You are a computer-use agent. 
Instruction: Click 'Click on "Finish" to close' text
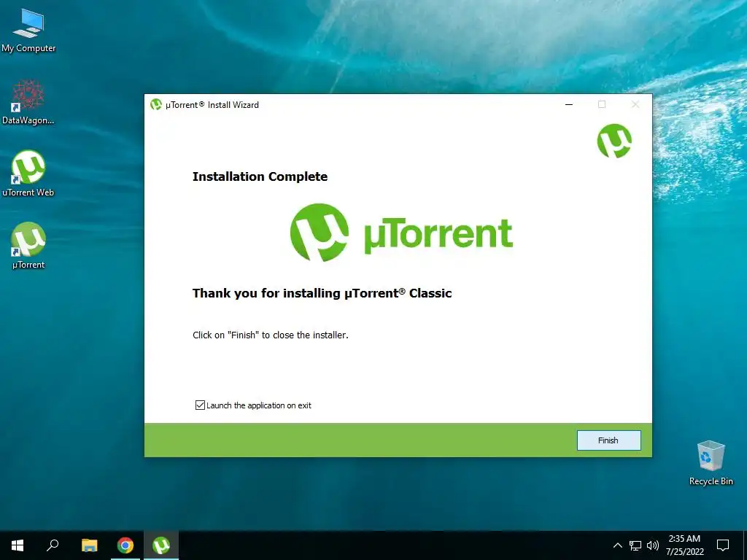(271, 335)
